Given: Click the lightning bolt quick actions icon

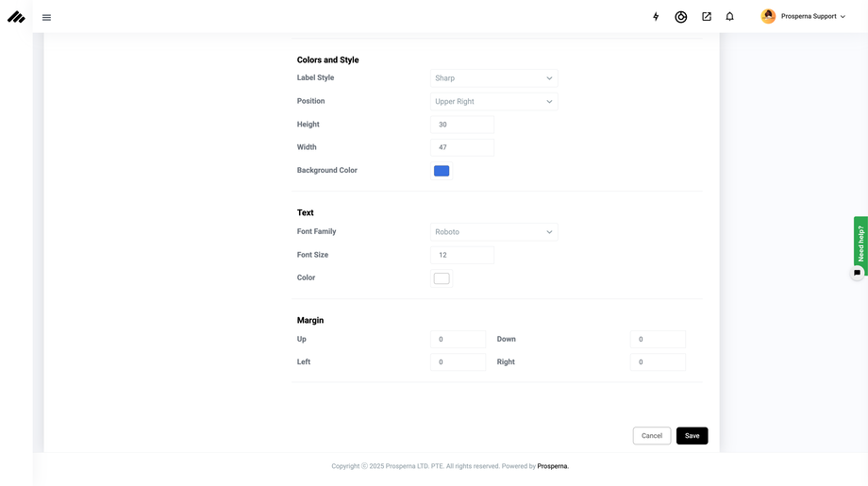Looking at the screenshot, I should coord(656,17).
